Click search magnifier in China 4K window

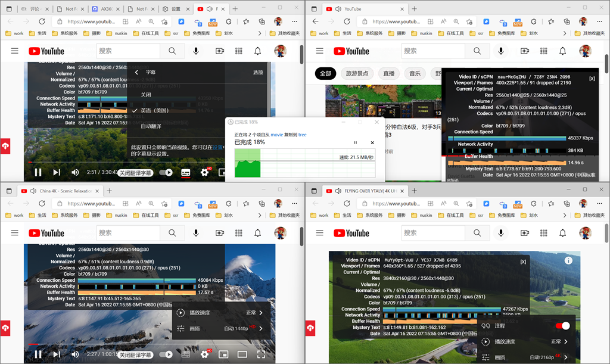[172, 233]
